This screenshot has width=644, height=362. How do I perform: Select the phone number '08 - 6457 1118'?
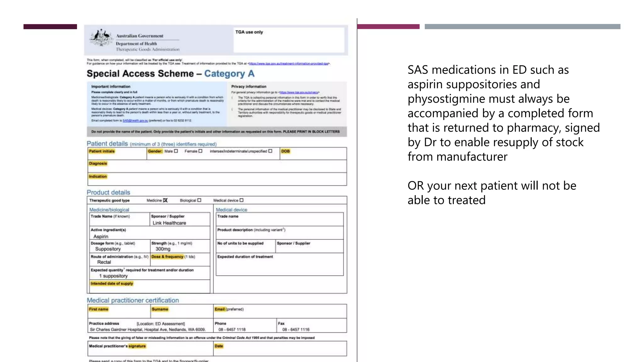click(232, 330)
